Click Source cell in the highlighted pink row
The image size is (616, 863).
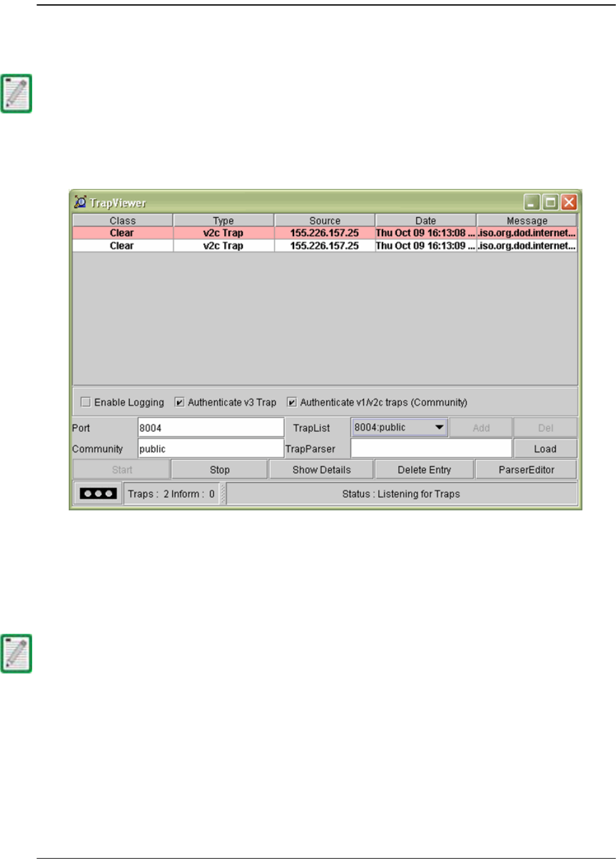point(325,233)
